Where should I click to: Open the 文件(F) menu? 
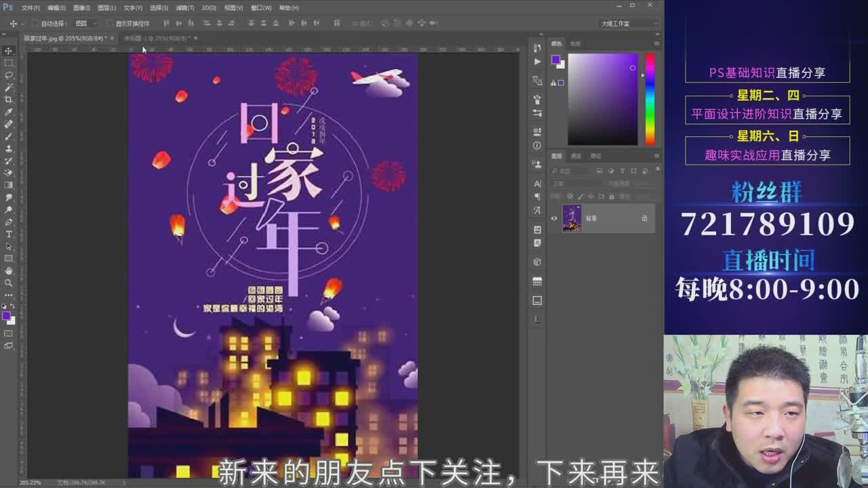tap(31, 7)
